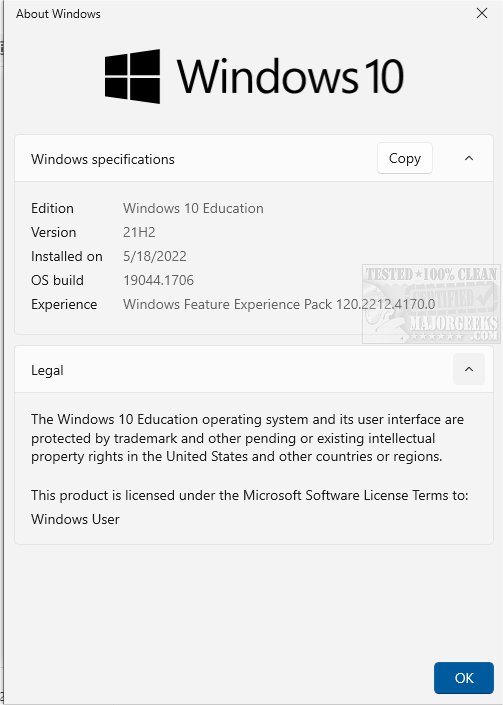The height and width of the screenshot is (705, 503).
Task: Click OS build number 19044.1706
Action: tap(158, 280)
